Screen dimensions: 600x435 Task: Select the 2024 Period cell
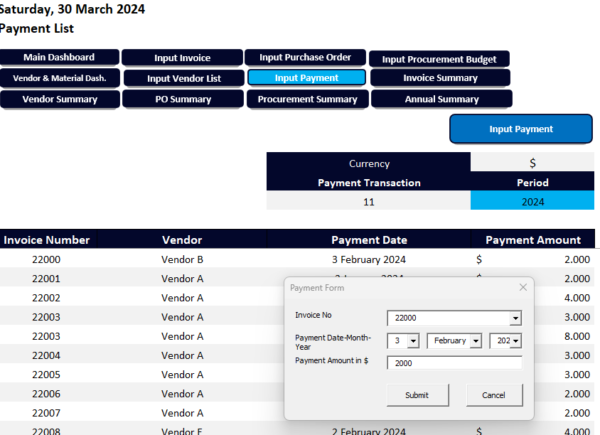532,201
